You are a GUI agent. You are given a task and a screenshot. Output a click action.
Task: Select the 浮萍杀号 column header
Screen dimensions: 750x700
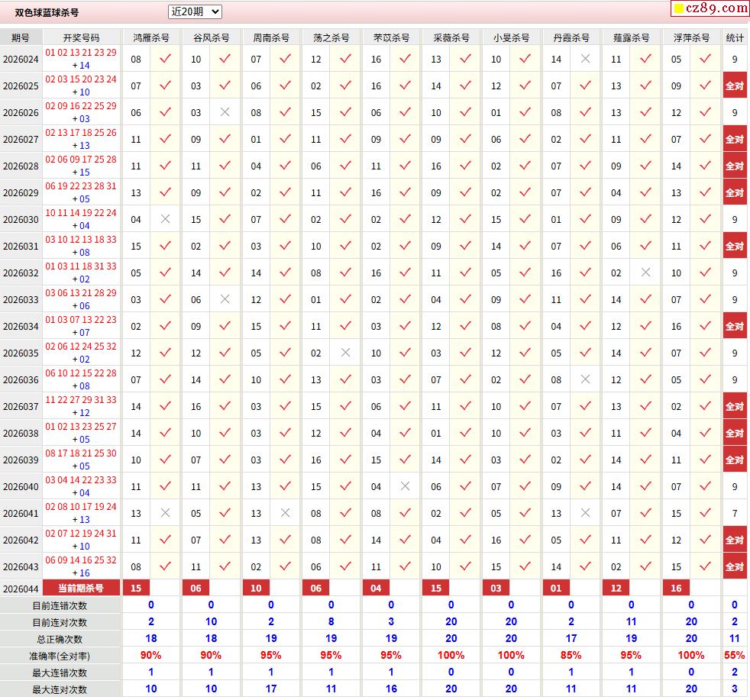coord(691,37)
